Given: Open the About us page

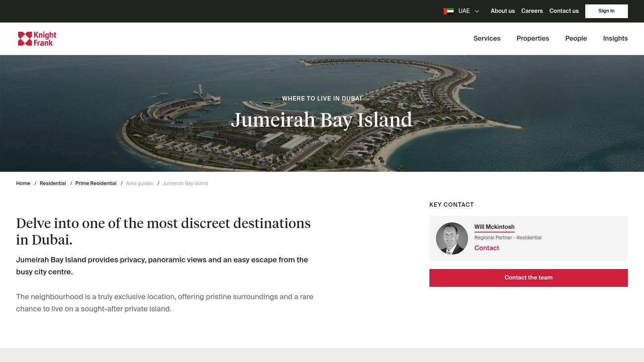Looking at the screenshot, I should (x=502, y=11).
